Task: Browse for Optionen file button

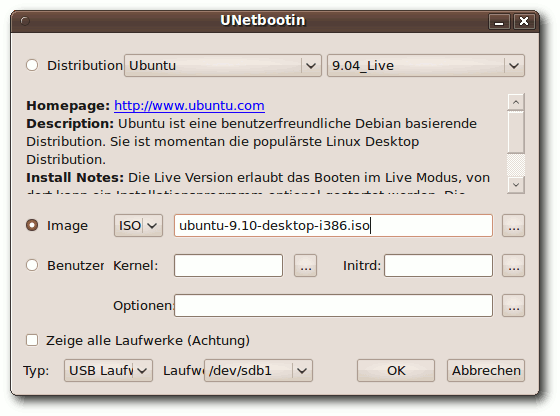Action: [x=513, y=305]
